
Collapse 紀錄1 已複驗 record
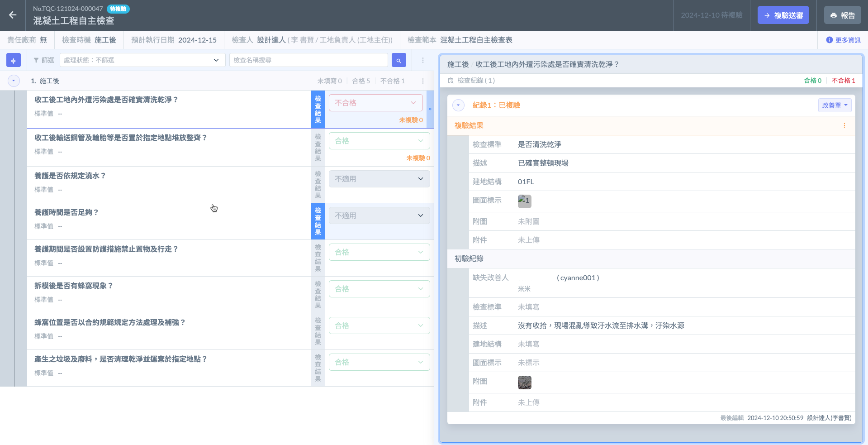click(x=458, y=105)
